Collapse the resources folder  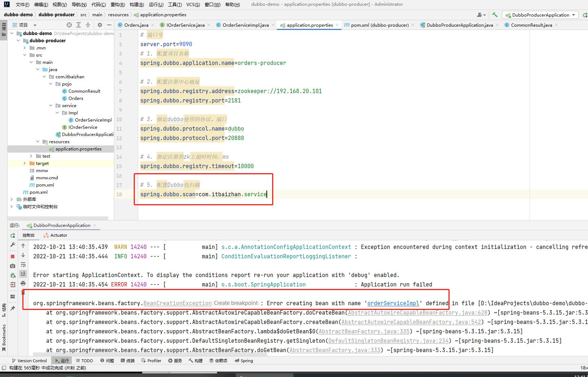pos(37,141)
